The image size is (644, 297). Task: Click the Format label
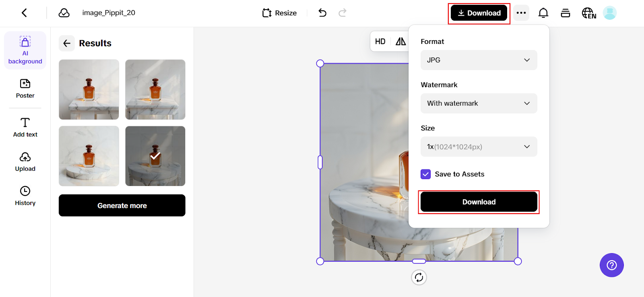(432, 41)
